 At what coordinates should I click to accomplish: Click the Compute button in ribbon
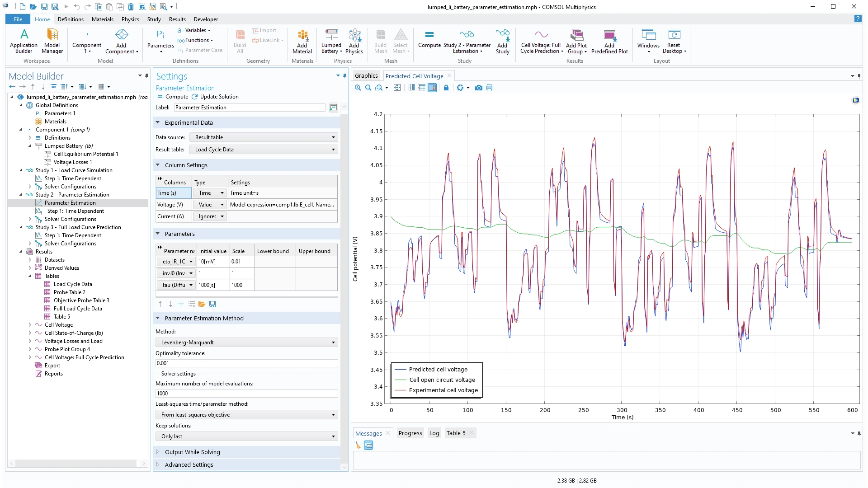429,39
